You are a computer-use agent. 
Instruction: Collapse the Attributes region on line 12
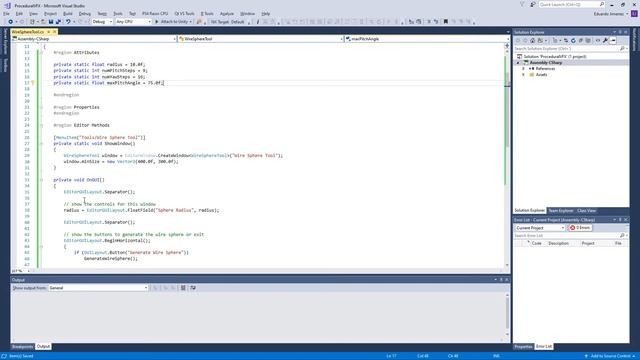pyautogui.click(x=41, y=53)
